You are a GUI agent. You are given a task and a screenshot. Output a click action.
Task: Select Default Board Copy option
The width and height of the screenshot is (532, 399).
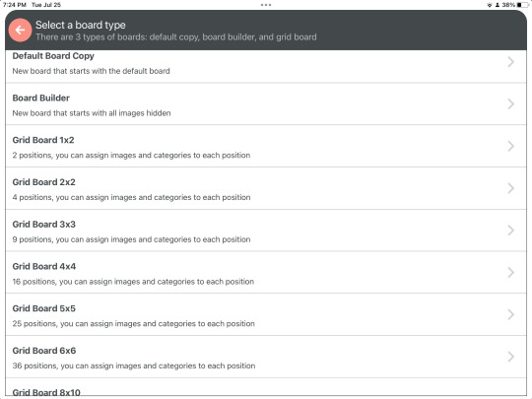pyautogui.click(x=266, y=66)
